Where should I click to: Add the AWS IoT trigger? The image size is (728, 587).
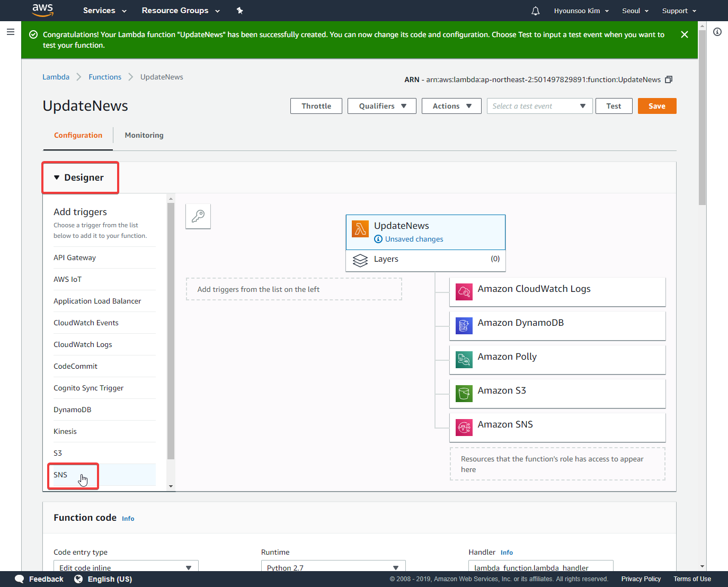point(104,279)
